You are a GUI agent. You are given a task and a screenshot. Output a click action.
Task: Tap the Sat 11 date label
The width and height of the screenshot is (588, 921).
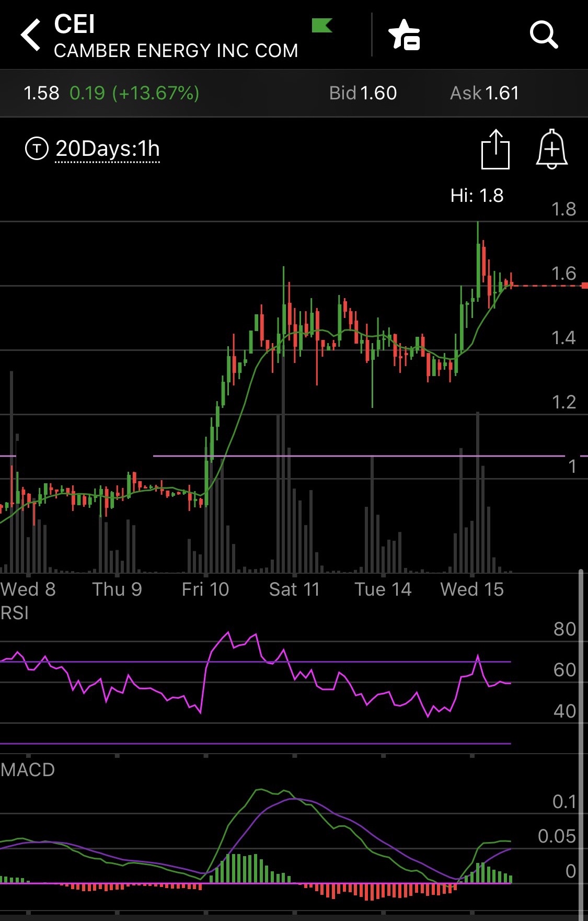coord(294,589)
